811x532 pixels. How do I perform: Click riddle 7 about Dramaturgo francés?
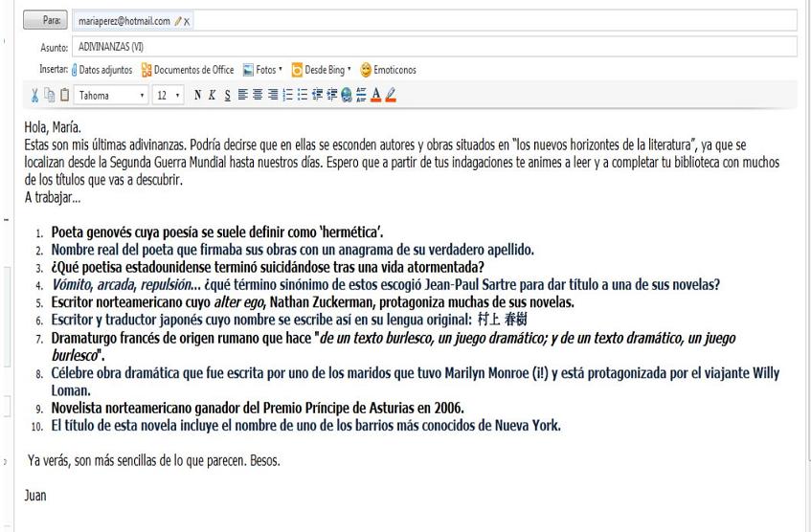[394, 346]
